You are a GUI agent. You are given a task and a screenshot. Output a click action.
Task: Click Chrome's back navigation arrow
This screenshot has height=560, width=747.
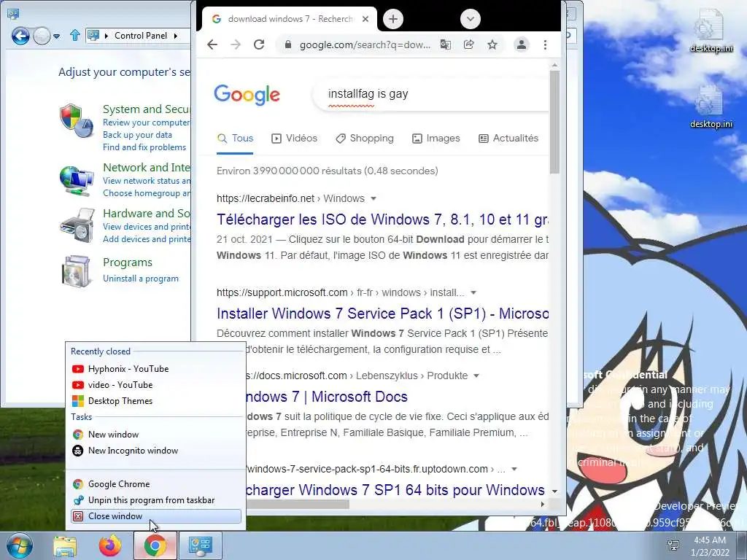pos(212,44)
